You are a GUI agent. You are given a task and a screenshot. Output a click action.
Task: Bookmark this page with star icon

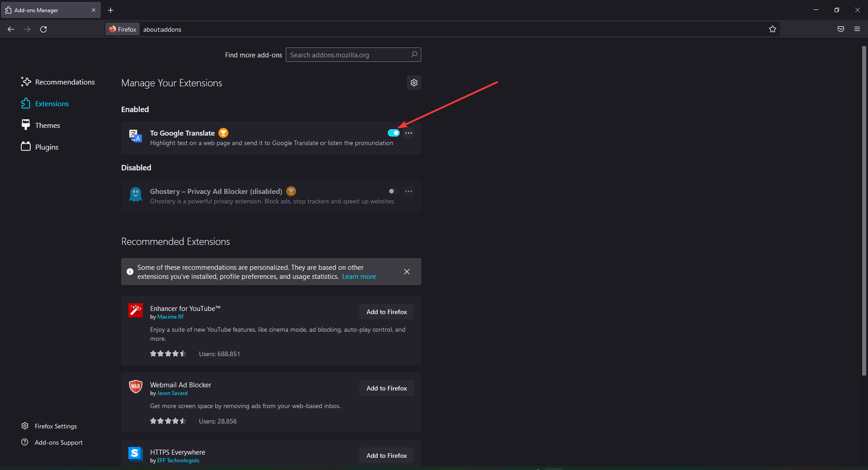point(773,29)
